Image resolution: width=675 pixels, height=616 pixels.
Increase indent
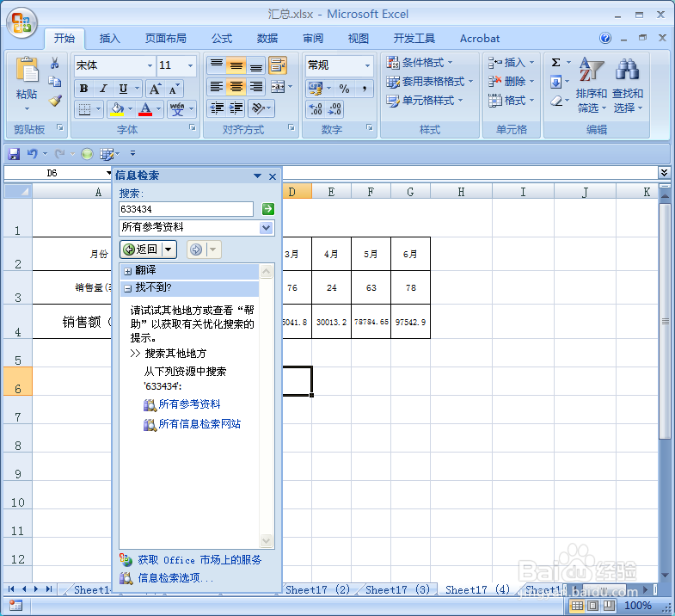pyautogui.click(x=236, y=108)
